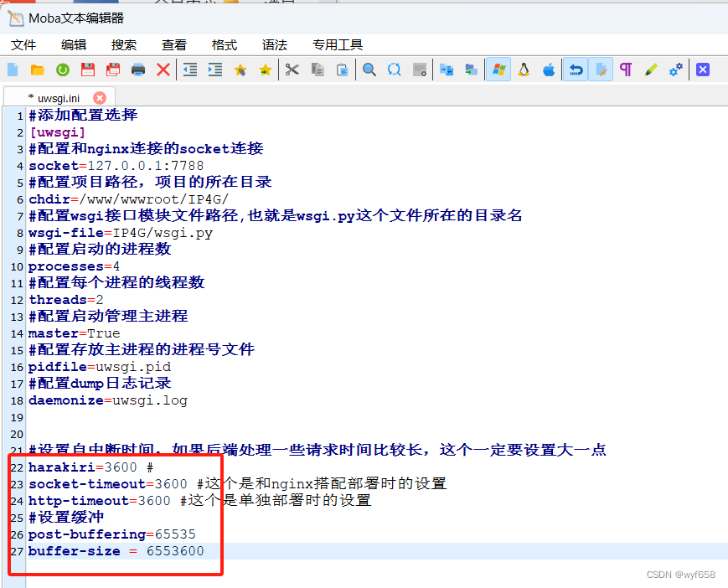Image resolution: width=728 pixels, height=588 pixels.
Task: Click line number 19 in the gutter
Action: click(18, 418)
